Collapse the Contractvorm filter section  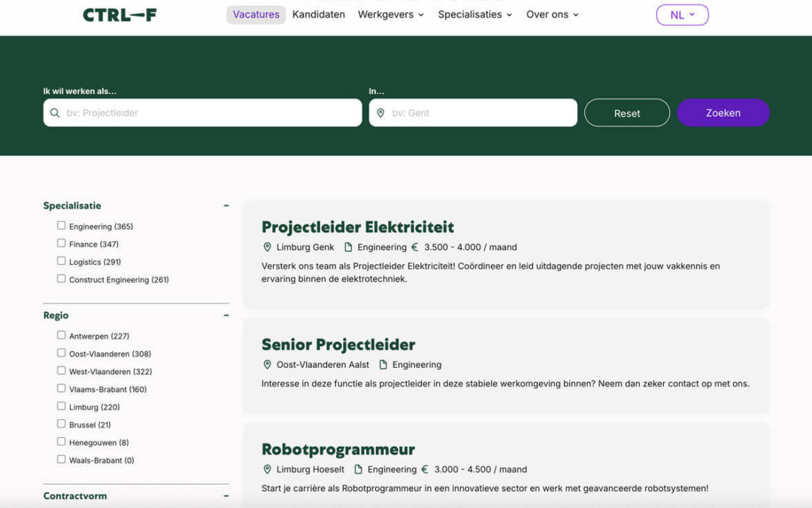226,496
